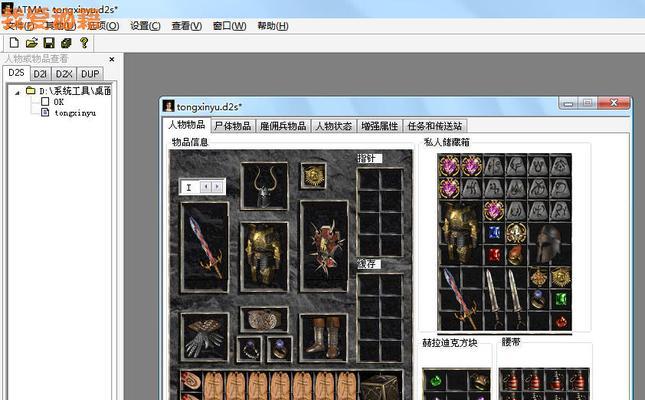Click the weapon set right arrow
645x400 pixels.
pyautogui.click(x=218, y=187)
